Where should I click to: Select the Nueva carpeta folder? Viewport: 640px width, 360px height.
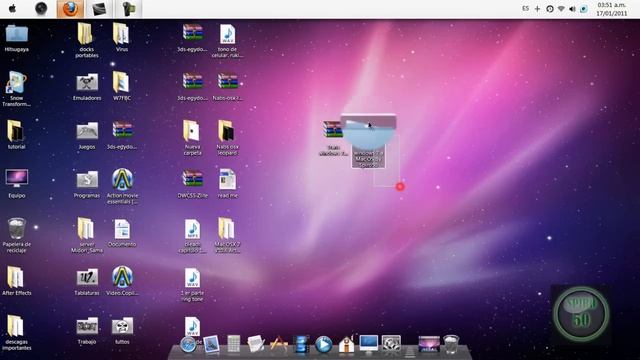coord(192,138)
